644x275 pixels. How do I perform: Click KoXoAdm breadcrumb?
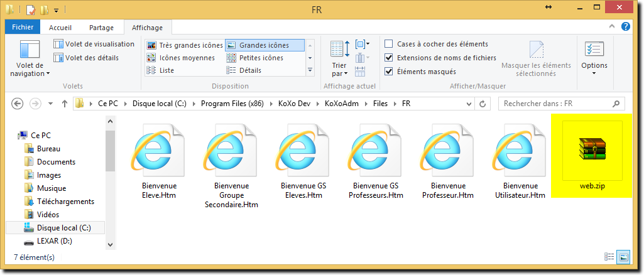coord(342,104)
